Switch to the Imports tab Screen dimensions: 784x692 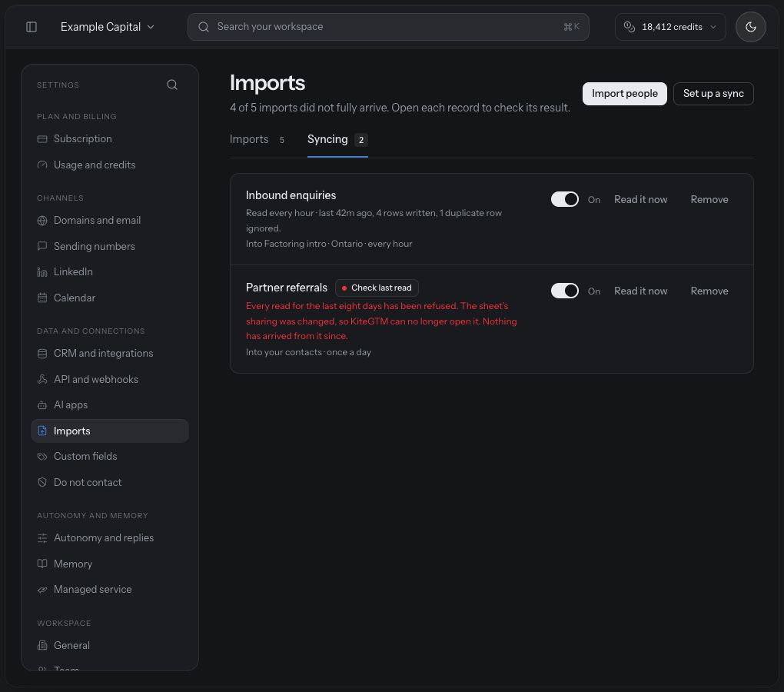[257, 139]
